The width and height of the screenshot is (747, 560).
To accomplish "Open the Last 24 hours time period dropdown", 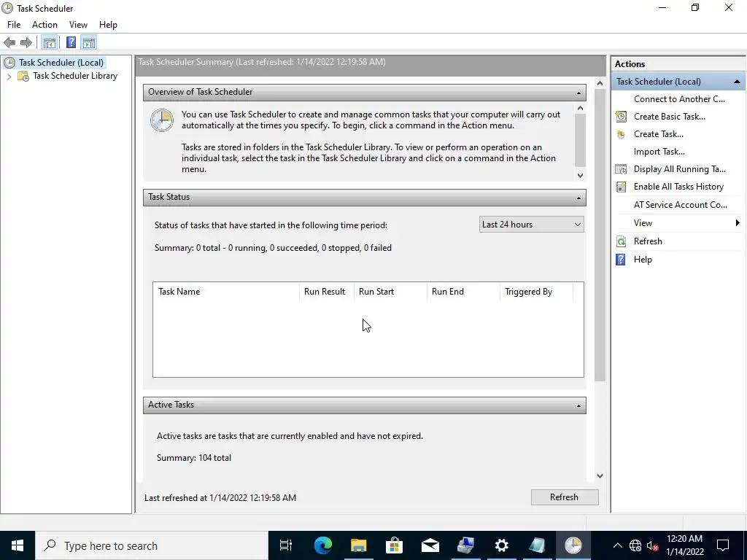I will (531, 225).
